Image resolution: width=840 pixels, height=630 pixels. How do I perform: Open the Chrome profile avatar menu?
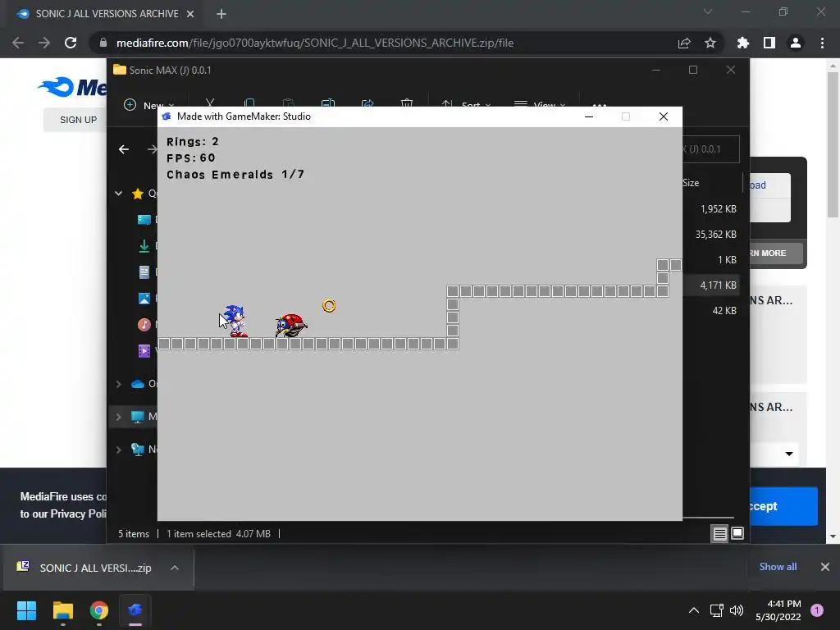pos(796,43)
